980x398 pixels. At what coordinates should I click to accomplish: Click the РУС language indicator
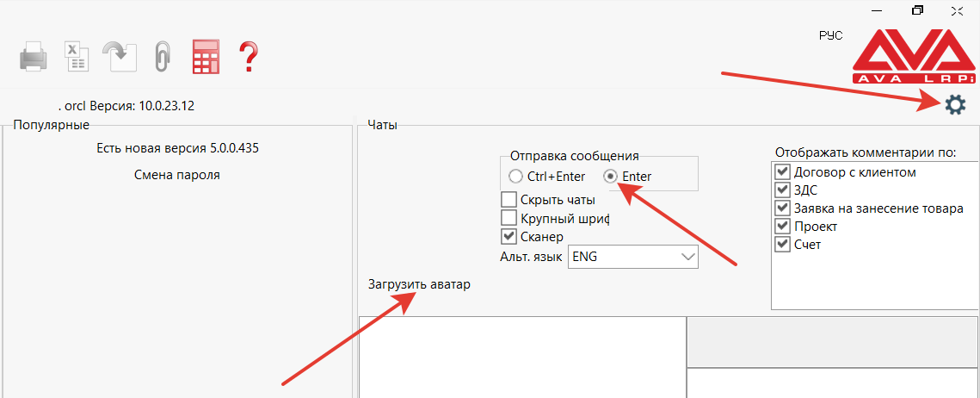click(x=831, y=35)
